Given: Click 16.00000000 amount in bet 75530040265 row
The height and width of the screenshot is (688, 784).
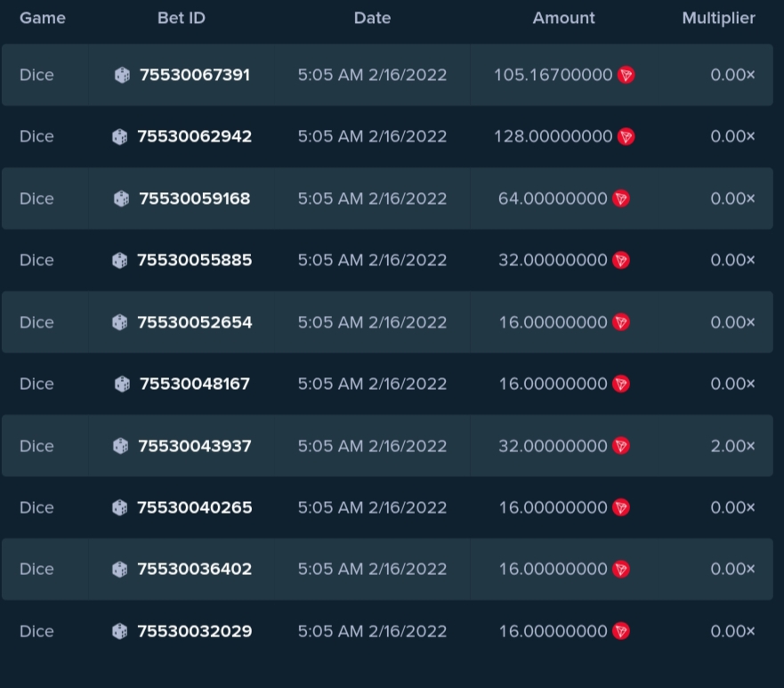Looking at the screenshot, I should pos(554,507).
